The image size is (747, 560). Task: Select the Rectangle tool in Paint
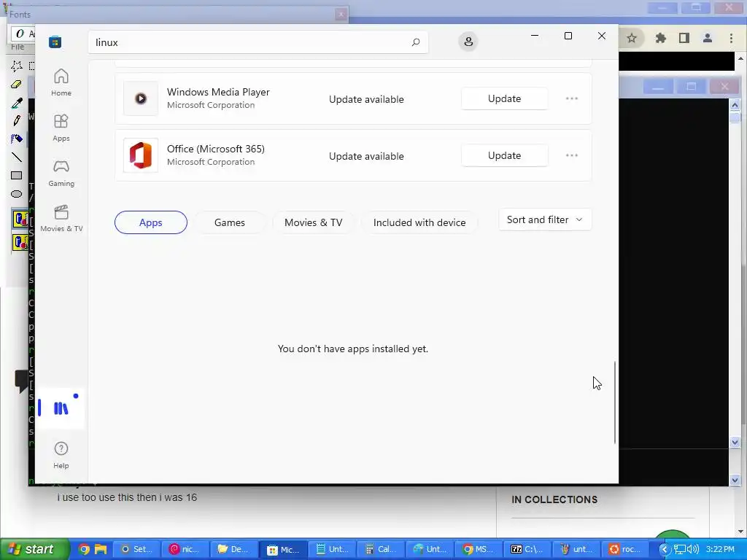tap(17, 175)
